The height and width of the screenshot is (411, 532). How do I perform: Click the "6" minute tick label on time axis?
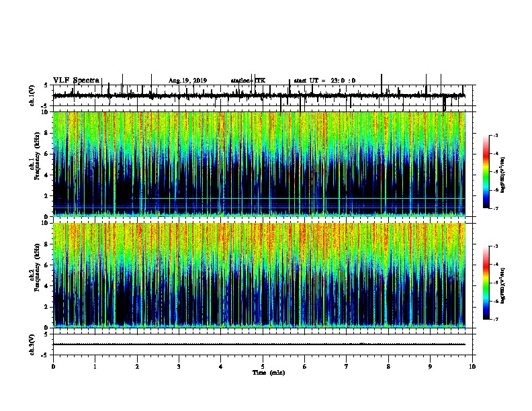pyautogui.click(x=305, y=367)
